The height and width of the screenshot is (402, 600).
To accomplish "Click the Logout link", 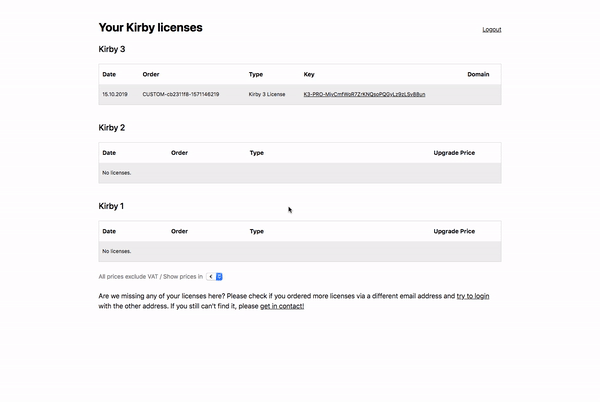I will click(x=491, y=29).
